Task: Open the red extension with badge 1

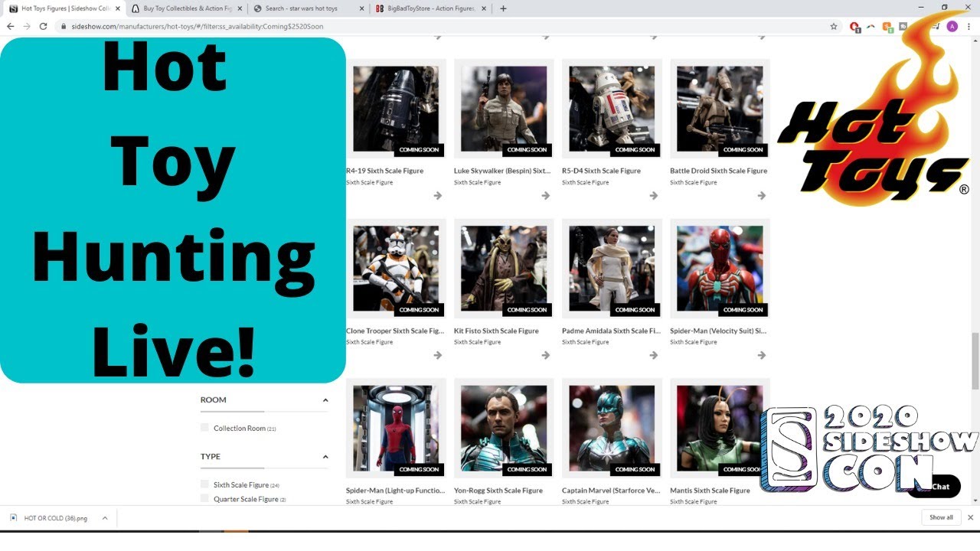Action: (855, 26)
